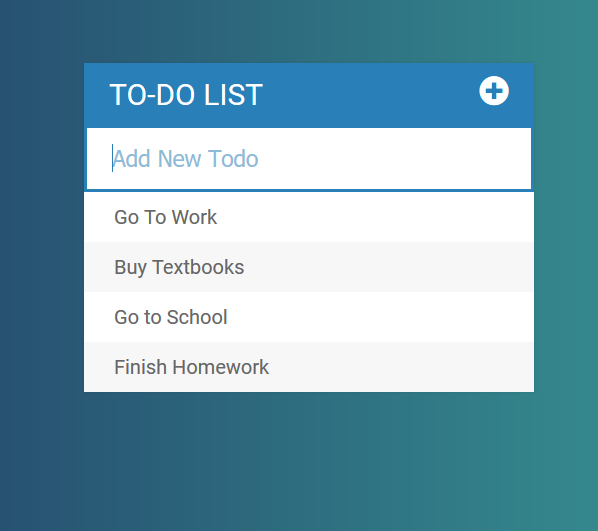Cross off the Go to School task
This screenshot has height=531, width=598.
(170, 317)
